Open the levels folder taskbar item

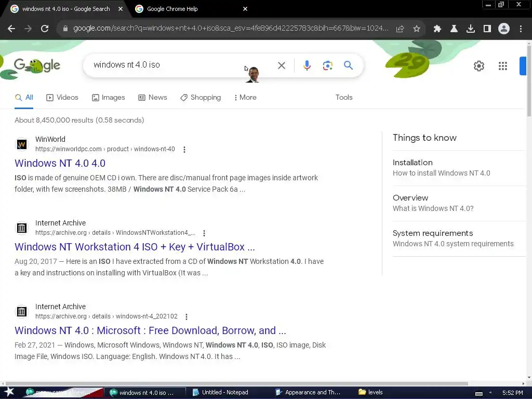tap(370, 393)
